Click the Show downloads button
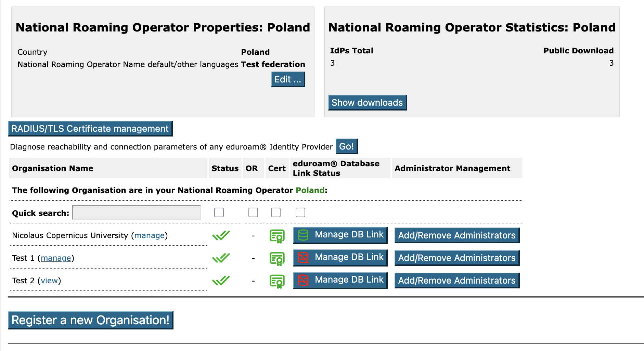This screenshot has height=351, width=644. [367, 103]
